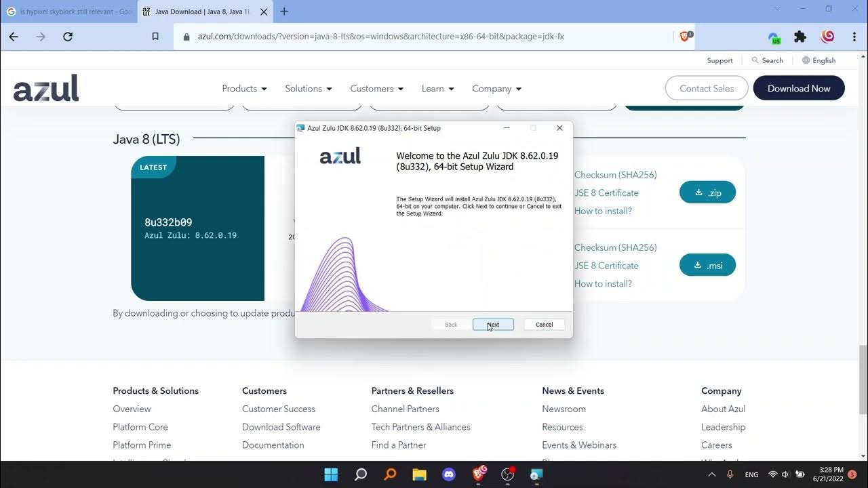Open How to install? link for .zip row

coord(603,211)
